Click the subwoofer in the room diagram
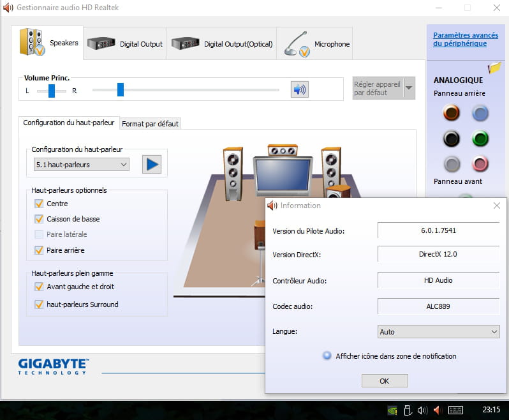Screen dimensions: 509x420 (338, 191)
